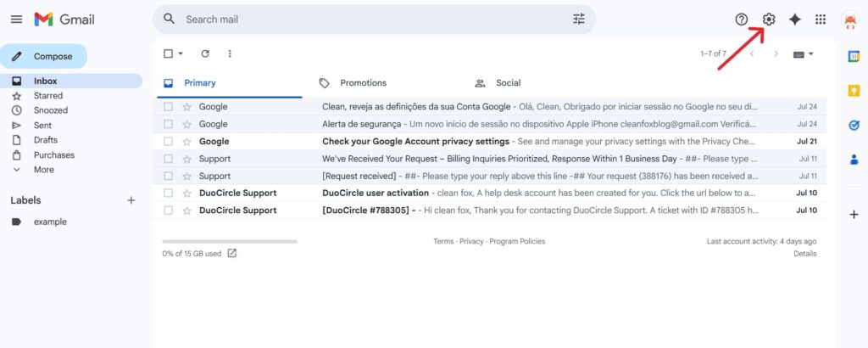Get add-ons plus icon in side panel
Image resolution: width=868 pixels, height=348 pixels.
tap(854, 215)
